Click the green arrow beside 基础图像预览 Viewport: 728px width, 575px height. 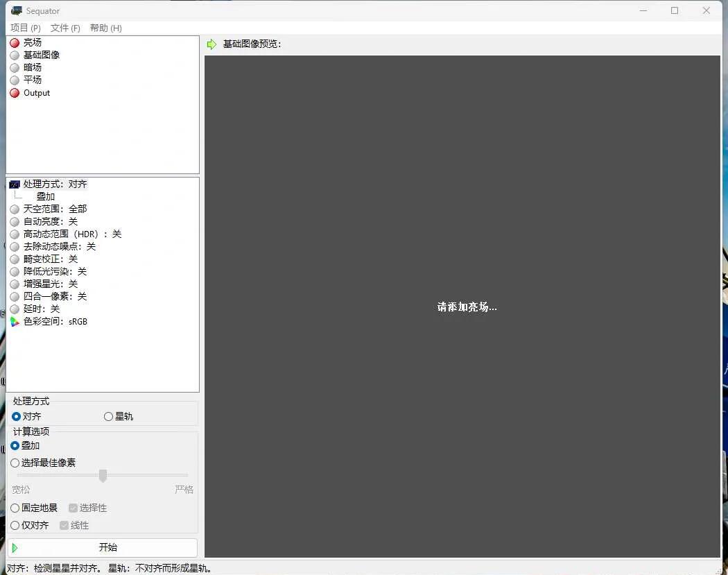[x=212, y=44]
